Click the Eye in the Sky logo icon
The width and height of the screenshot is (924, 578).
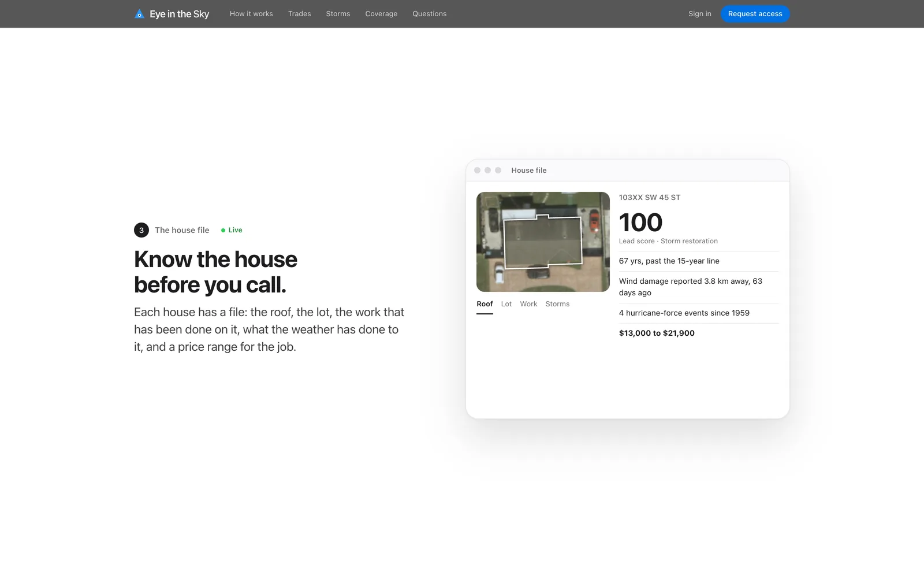pyautogui.click(x=139, y=14)
